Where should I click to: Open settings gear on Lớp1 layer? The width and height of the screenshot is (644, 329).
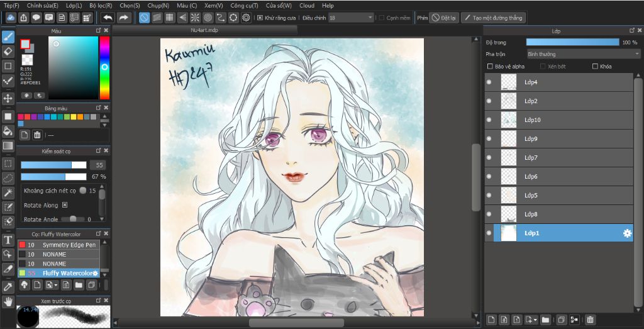coord(627,233)
